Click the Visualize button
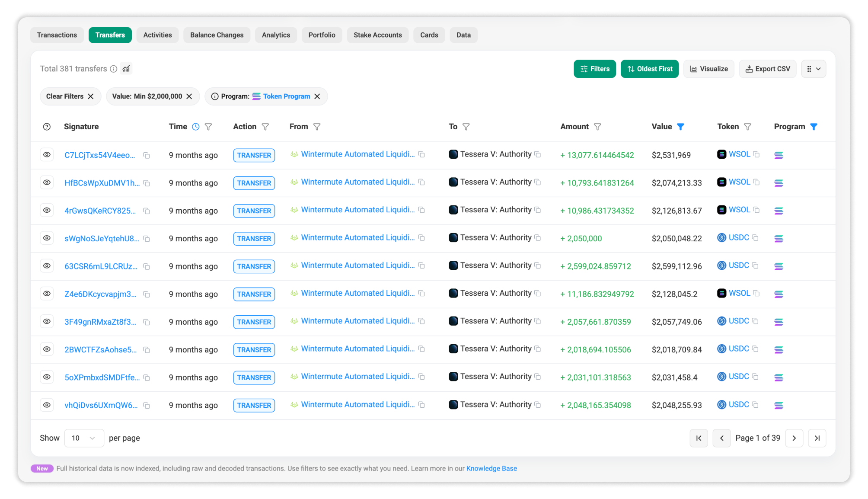 [709, 69]
